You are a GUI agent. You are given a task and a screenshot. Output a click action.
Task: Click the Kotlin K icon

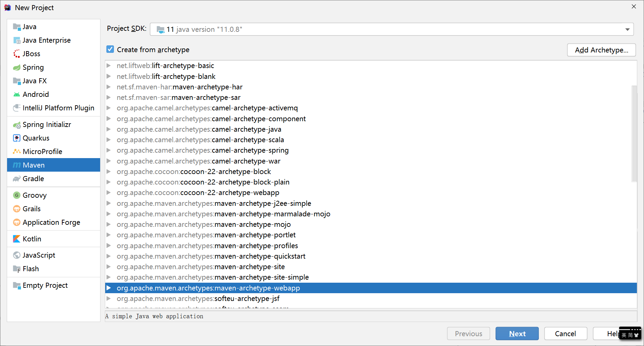point(17,239)
